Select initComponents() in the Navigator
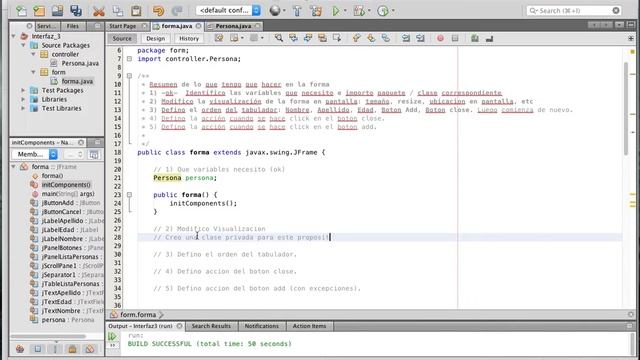This screenshot has width=640, height=360. [66, 184]
